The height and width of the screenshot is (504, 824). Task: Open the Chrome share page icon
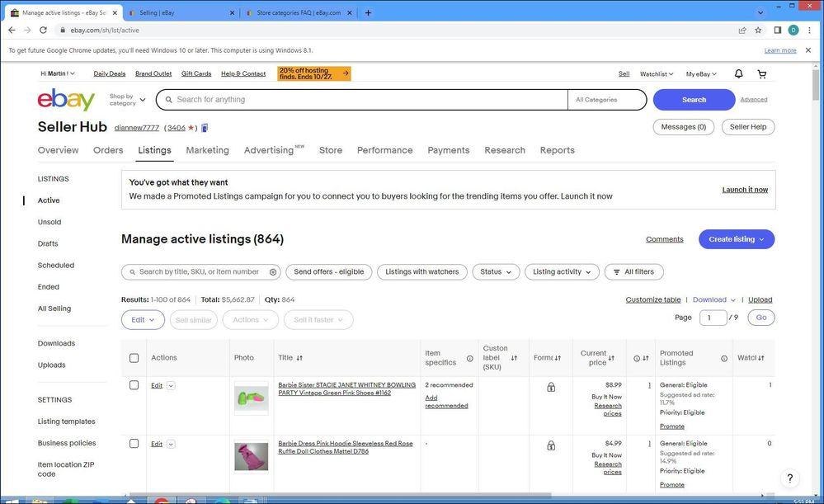click(x=742, y=30)
